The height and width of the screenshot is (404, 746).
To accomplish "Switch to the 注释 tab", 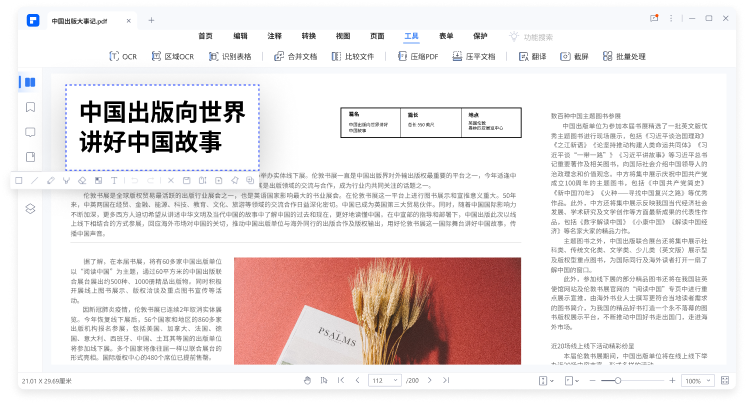I will coord(274,35).
